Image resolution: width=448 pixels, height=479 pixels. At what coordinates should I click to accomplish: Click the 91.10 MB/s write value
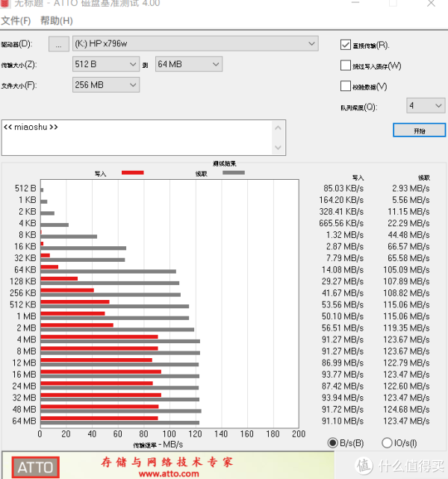pos(343,422)
